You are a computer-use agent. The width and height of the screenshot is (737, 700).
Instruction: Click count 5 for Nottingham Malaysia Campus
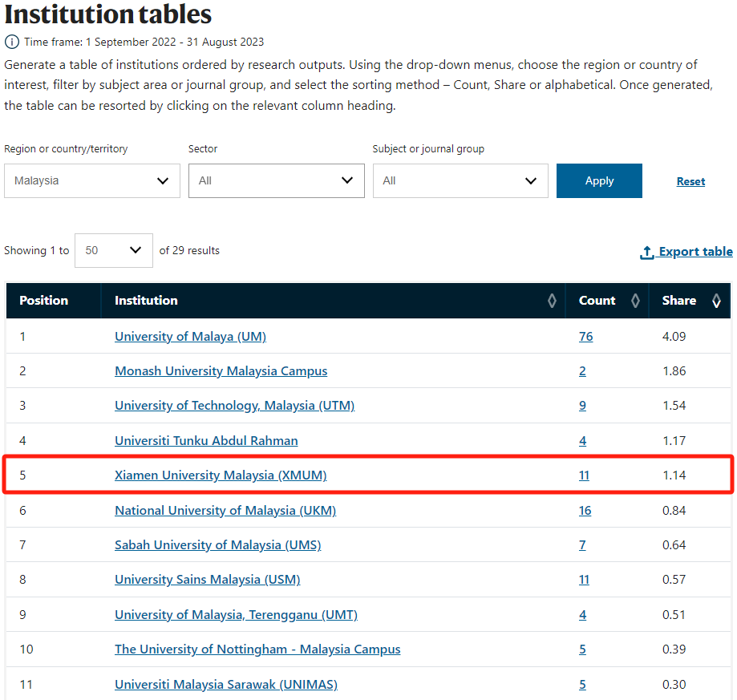tap(582, 649)
